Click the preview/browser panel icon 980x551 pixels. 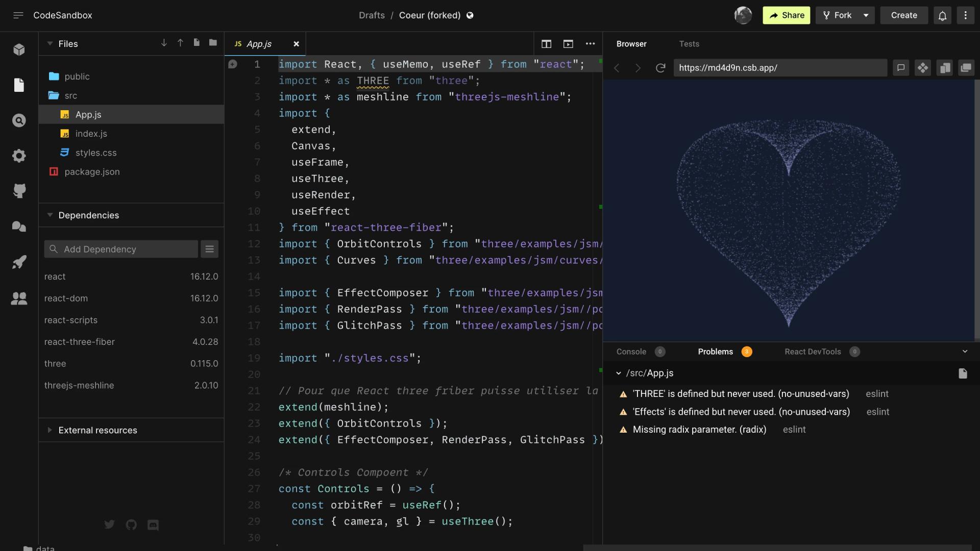pos(568,44)
